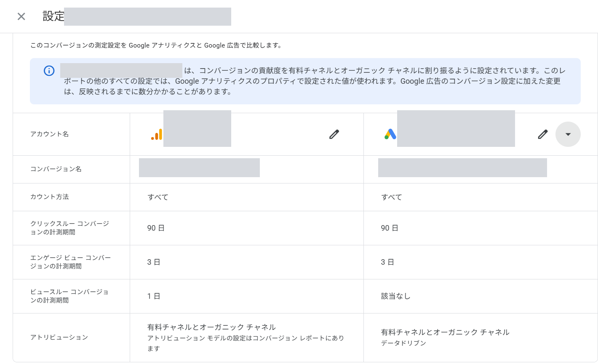The width and height of the screenshot is (598, 364).
Task: Click the info icon in the blue notice
Action: tap(49, 71)
